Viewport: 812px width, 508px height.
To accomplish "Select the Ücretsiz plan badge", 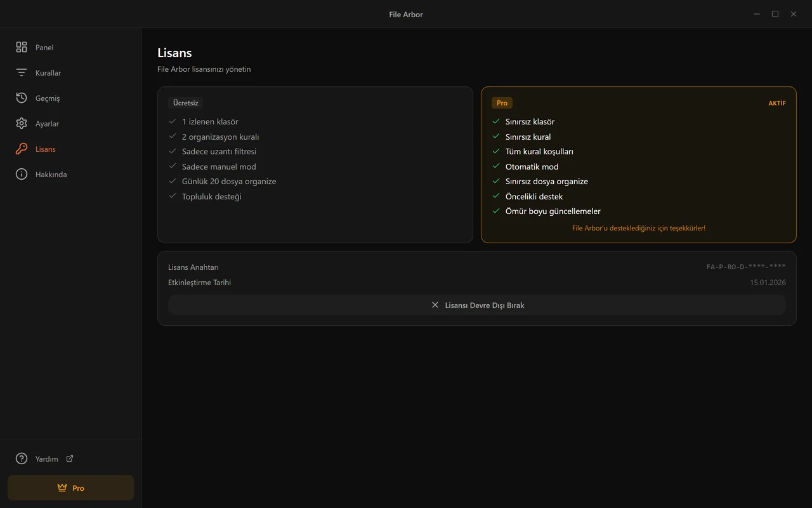I will (186, 103).
